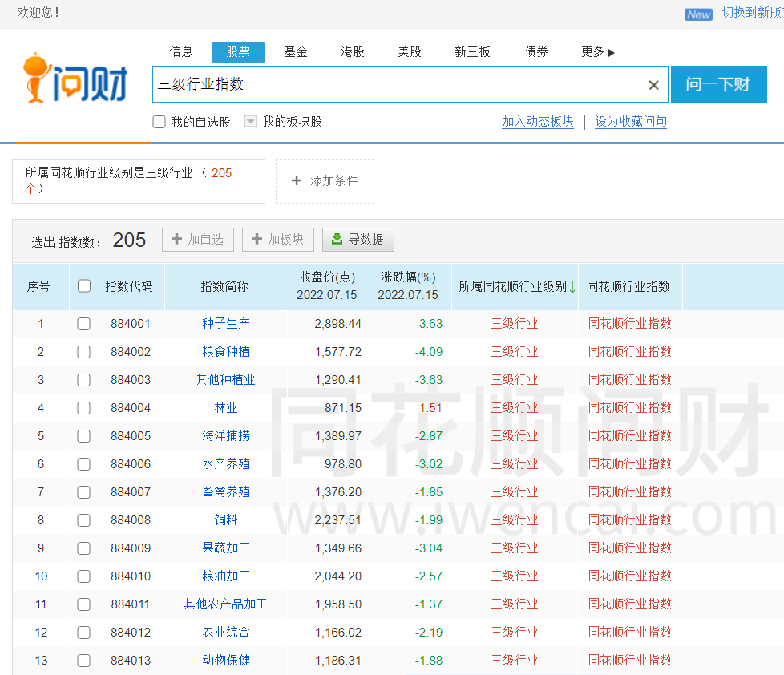Screen dimensions: 784x675
Task: Switch to the 信息 tab
Action: tap(181, 52)
